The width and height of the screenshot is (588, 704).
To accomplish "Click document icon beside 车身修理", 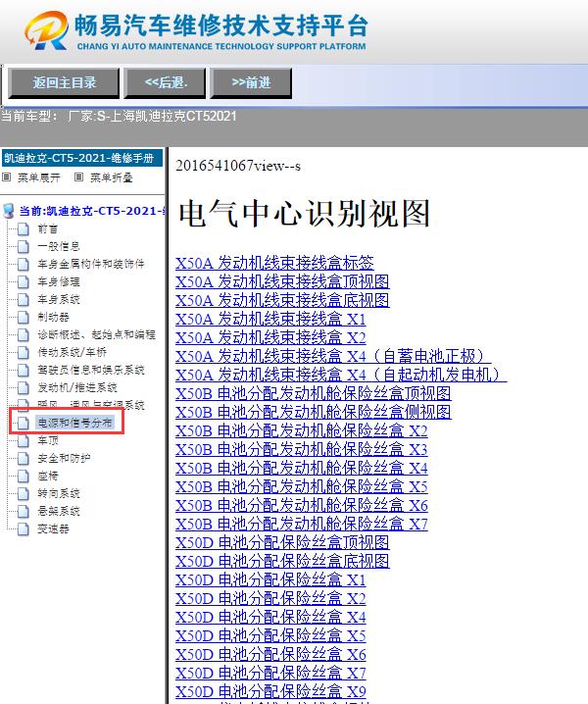I will (23, 282).
